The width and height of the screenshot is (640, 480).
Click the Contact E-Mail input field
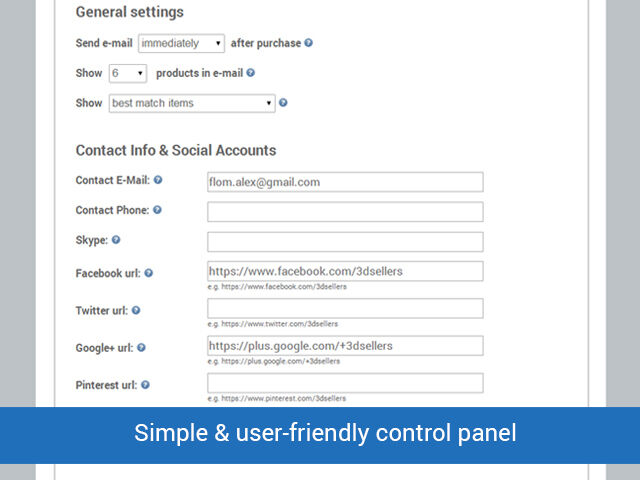[345, 182]
